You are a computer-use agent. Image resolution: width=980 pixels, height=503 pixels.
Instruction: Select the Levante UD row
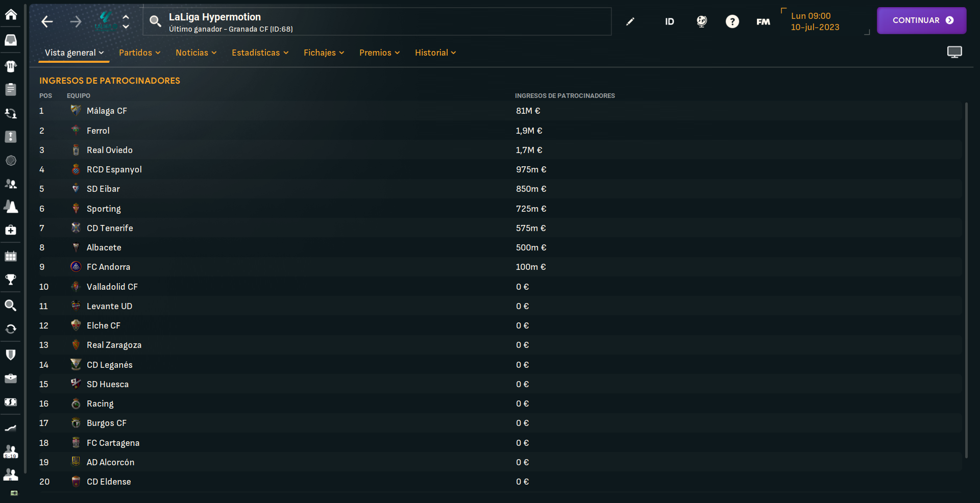click(x=500, y=306)
